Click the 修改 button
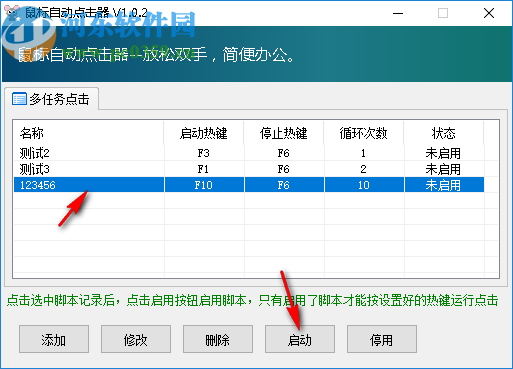Viewport: 513px width, 369px height. point(136,339)
